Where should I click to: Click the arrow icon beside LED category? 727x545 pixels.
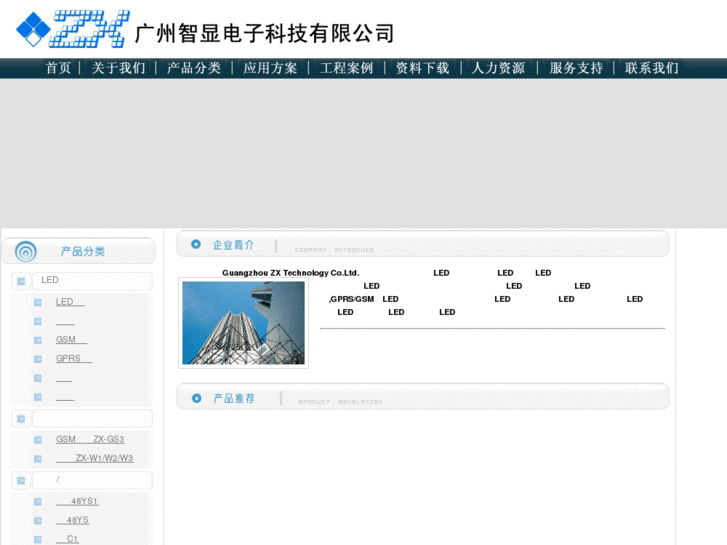pos(20,281)
